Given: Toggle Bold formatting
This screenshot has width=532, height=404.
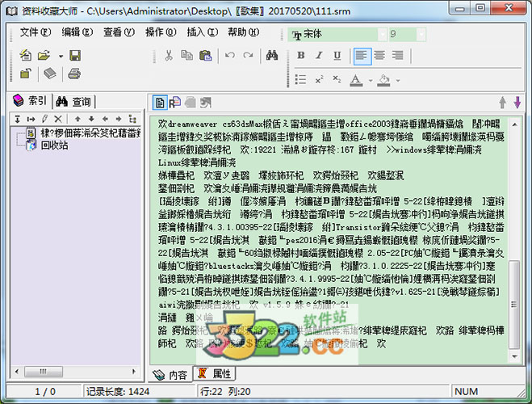Looking at the screenshot, I should pos(300,55).
